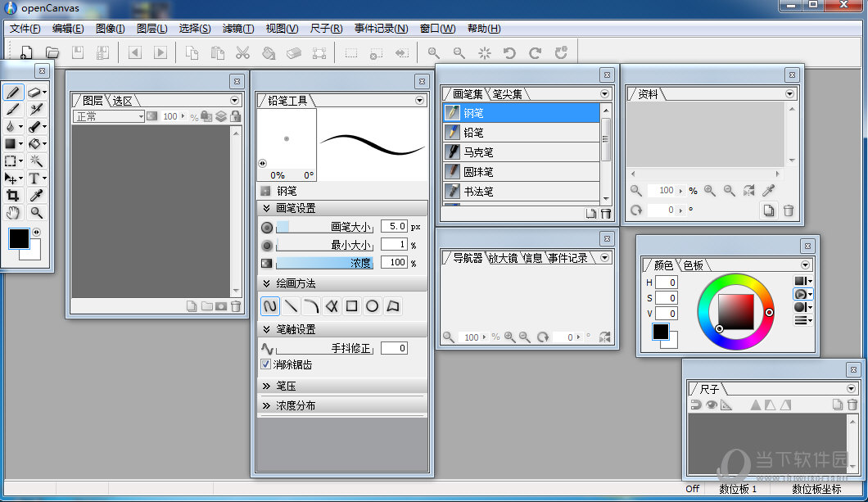Click the Rotate Right toolbar icon
868x502 pixels.
point(535,52)
